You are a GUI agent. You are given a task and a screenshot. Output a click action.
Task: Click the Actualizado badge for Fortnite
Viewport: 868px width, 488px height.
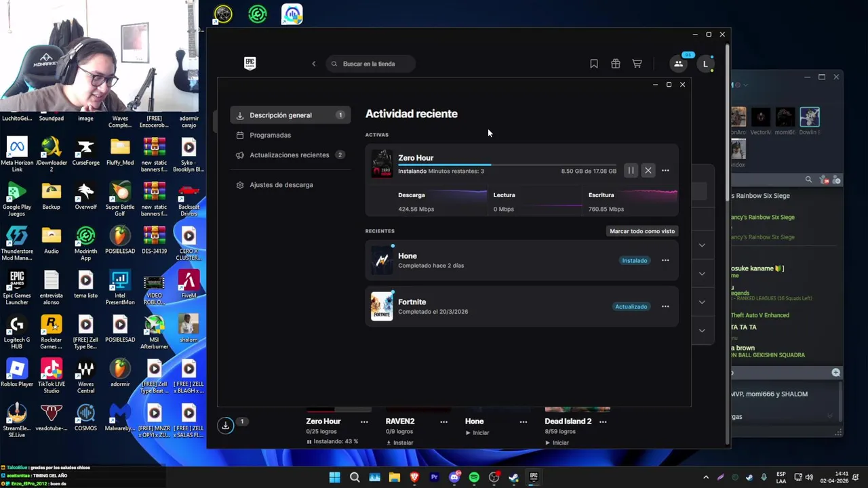(x=631, y=306)
